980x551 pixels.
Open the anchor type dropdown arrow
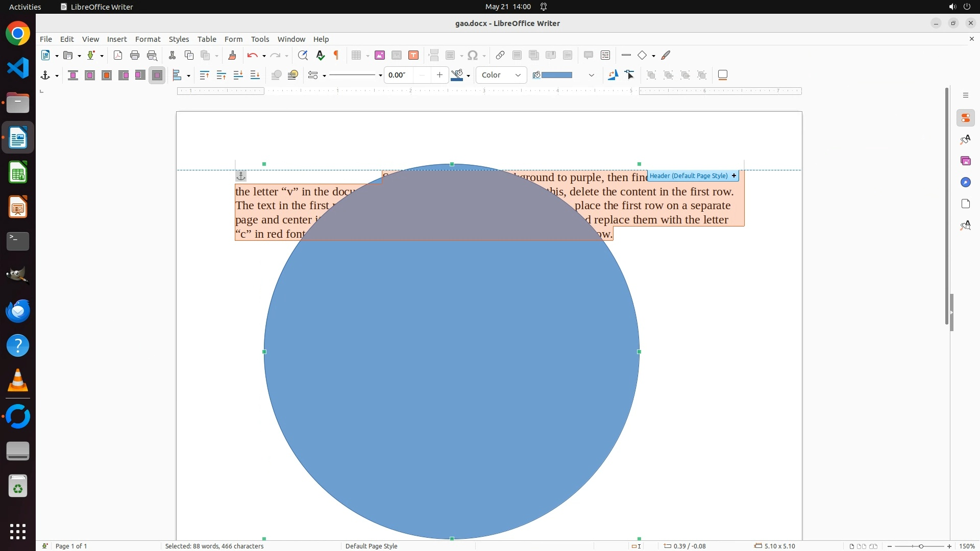(x=57, y=76)
